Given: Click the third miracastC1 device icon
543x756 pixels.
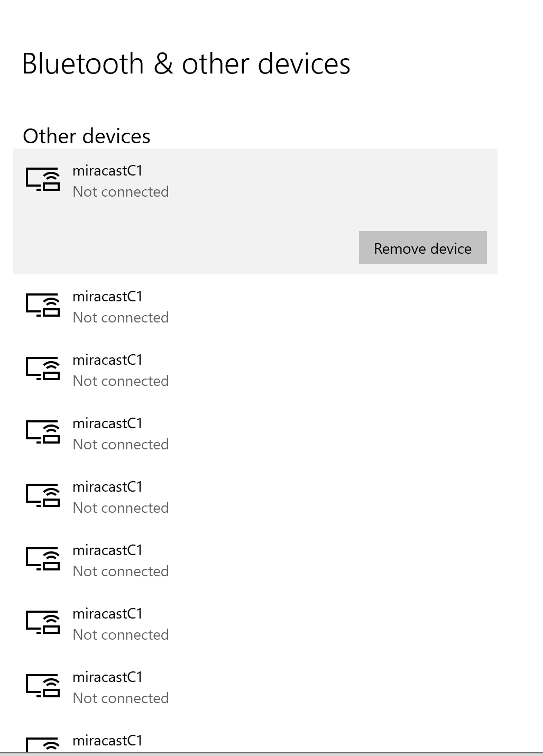Looking at the screenshot, I should tap(43, 368).
